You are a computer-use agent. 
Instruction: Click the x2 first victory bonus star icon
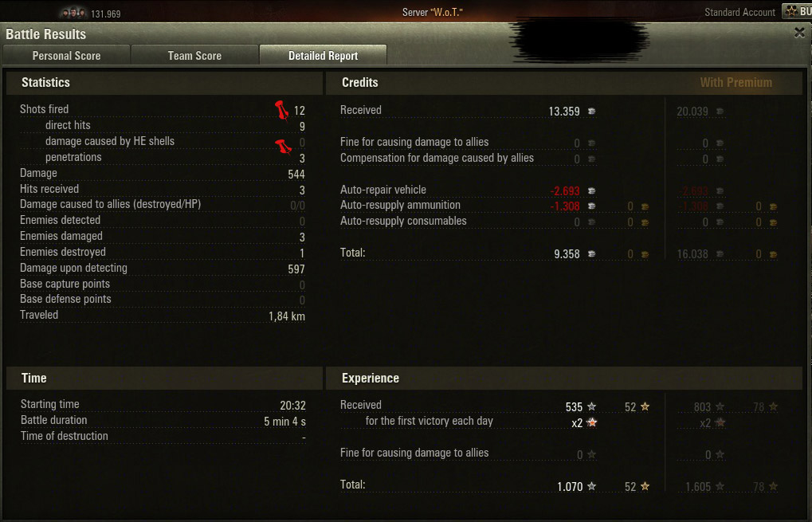(592, 422)
